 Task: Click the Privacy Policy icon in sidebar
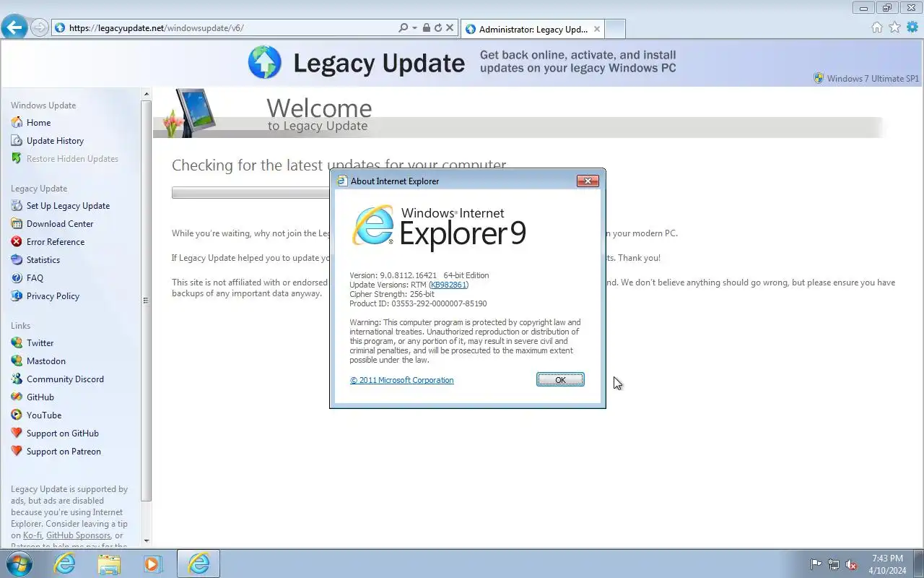tap(17, 296)
